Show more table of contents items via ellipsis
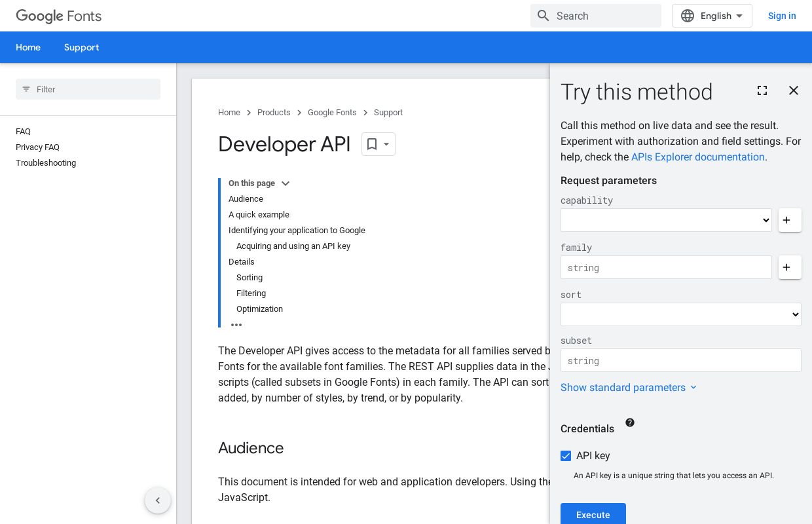 click(x=236, y=325)
